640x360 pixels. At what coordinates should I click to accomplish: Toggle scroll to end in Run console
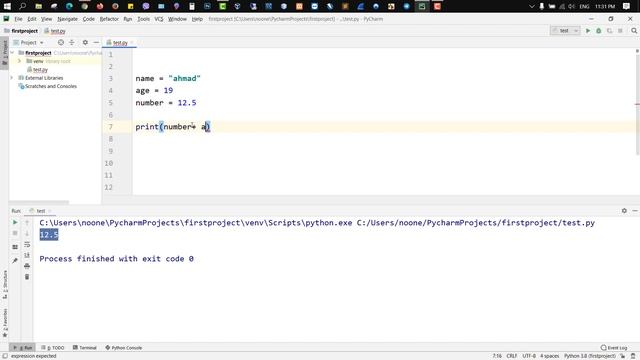27,255
